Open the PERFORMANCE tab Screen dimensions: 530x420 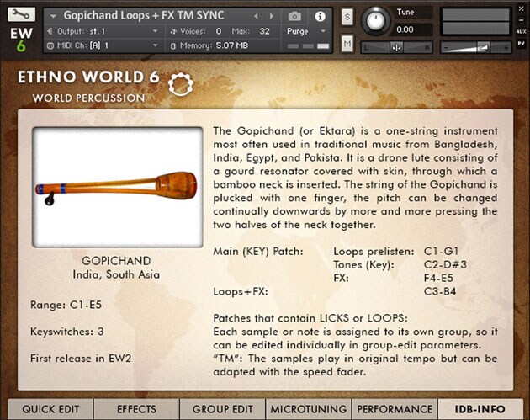pyautogui.click(x=395, y=409)
